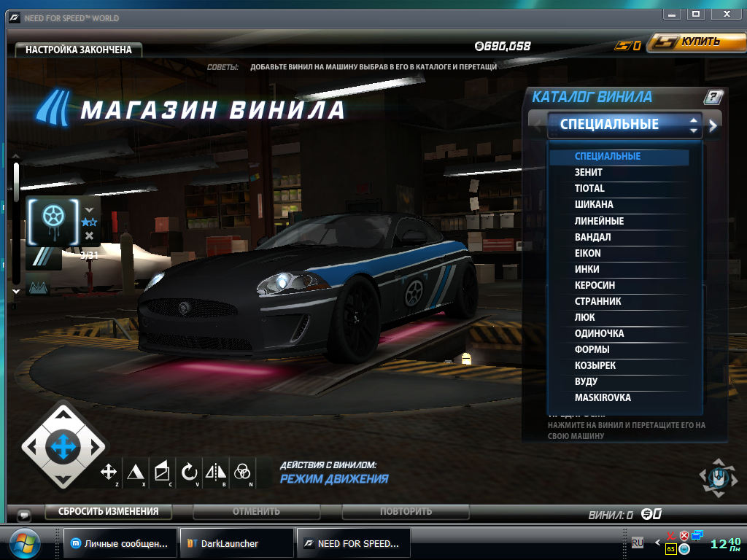Select the striped vinyl layer thumbnail

44,258
